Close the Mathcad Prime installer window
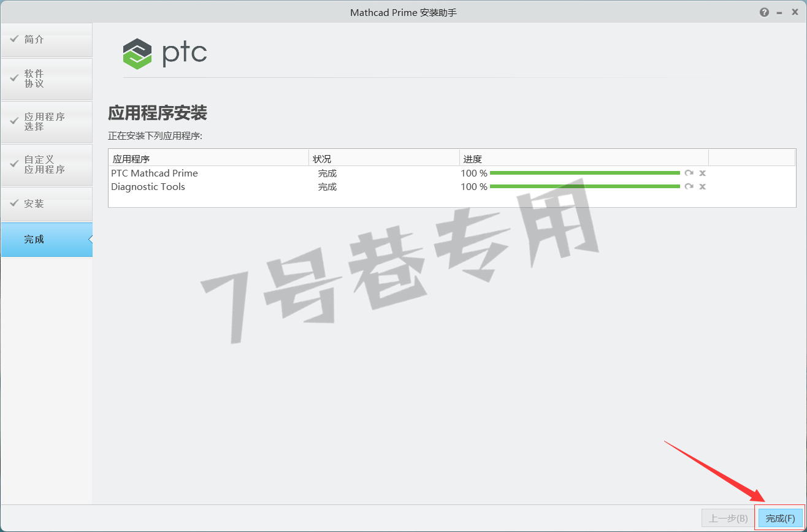807x532 pixels. (794, 12)
